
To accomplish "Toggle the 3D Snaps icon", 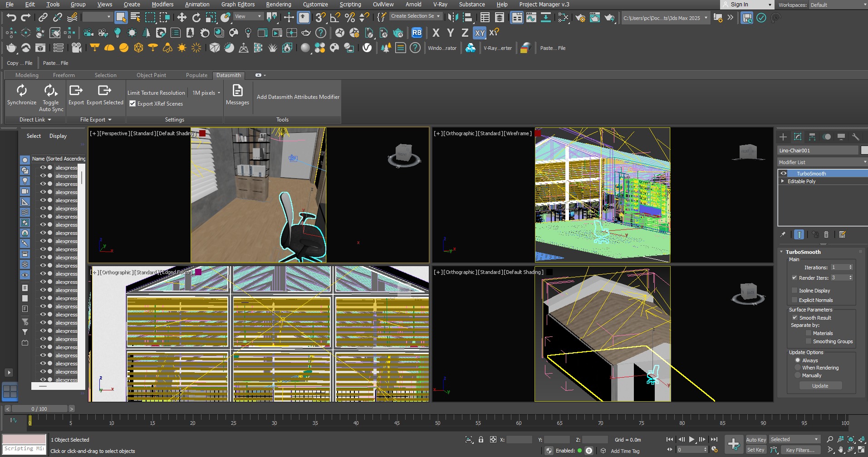I will tap(320, 18).
